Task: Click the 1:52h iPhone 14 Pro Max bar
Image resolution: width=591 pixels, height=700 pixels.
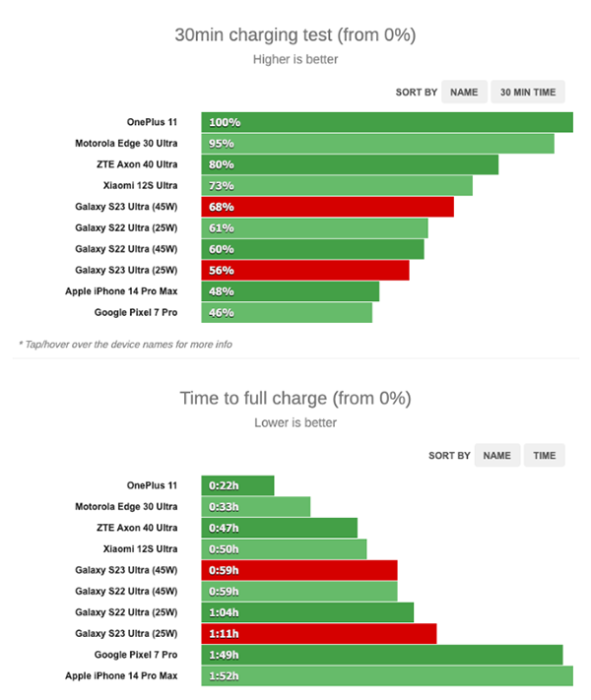Action: [x=387, y=675]
